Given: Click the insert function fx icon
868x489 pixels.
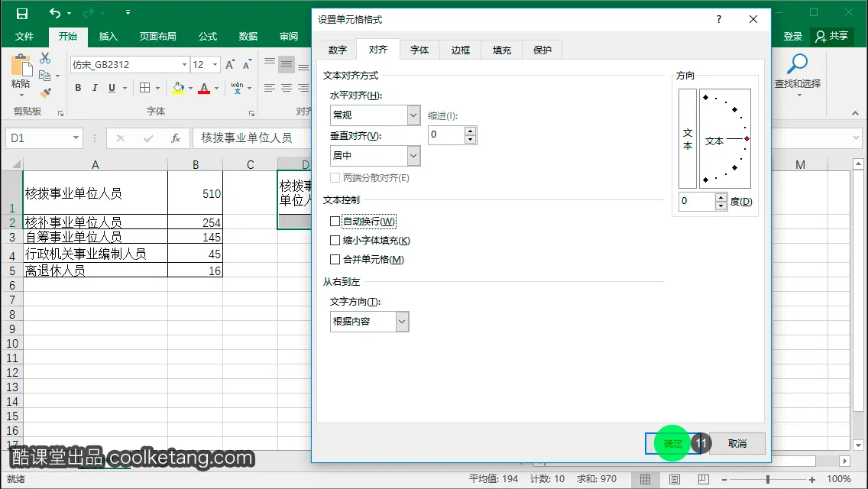Looking at the screenshot, I should coord(176,138).
